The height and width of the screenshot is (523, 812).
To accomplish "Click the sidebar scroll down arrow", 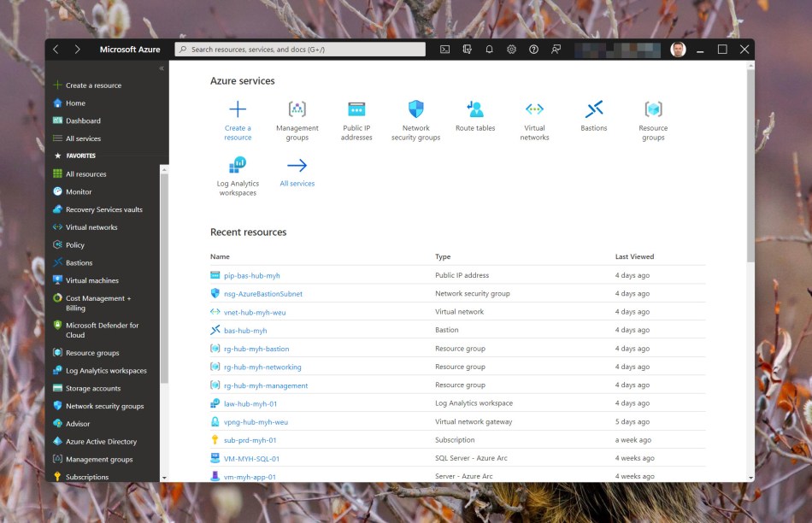I will (x=164, y=478).
